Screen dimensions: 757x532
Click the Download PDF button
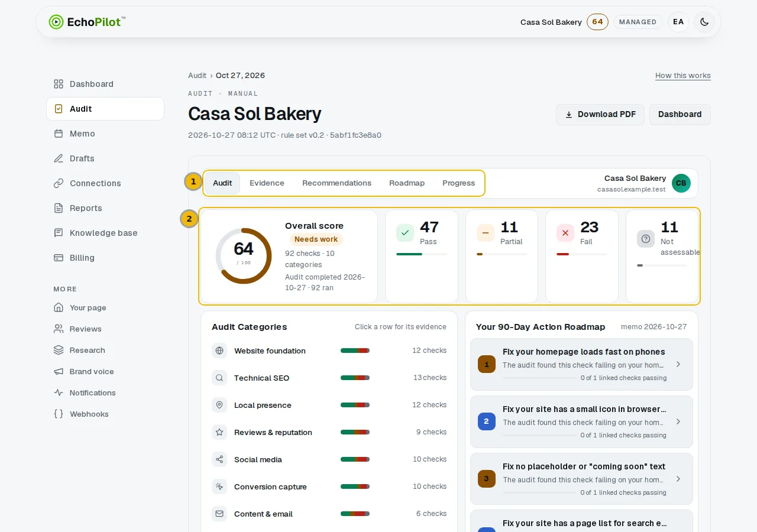[x=600, y=115]
